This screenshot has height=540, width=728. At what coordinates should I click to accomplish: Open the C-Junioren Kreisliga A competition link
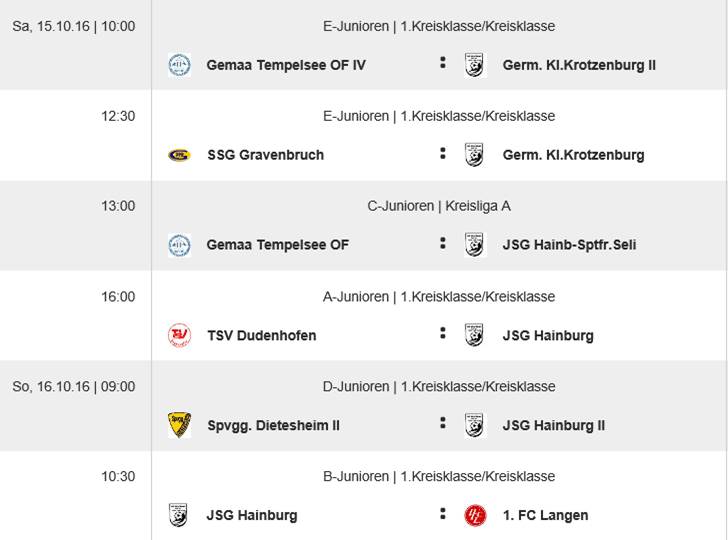[439, 206]
